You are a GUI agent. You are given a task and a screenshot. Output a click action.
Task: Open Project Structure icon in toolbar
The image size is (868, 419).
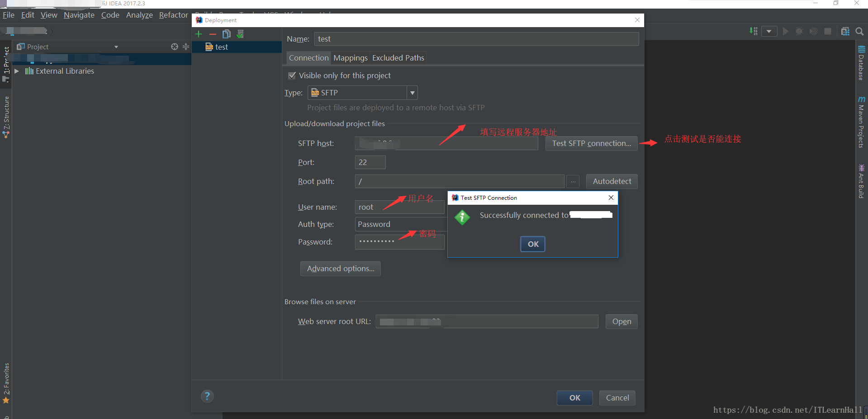click(x=845, y=31)
